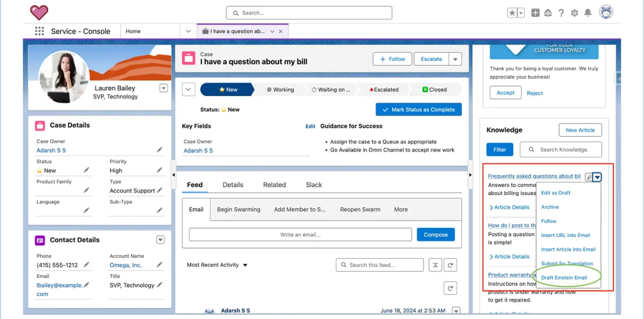The image size is (644, 319).
Task: Edit the Account Name pencil icon
Action: 160,264
